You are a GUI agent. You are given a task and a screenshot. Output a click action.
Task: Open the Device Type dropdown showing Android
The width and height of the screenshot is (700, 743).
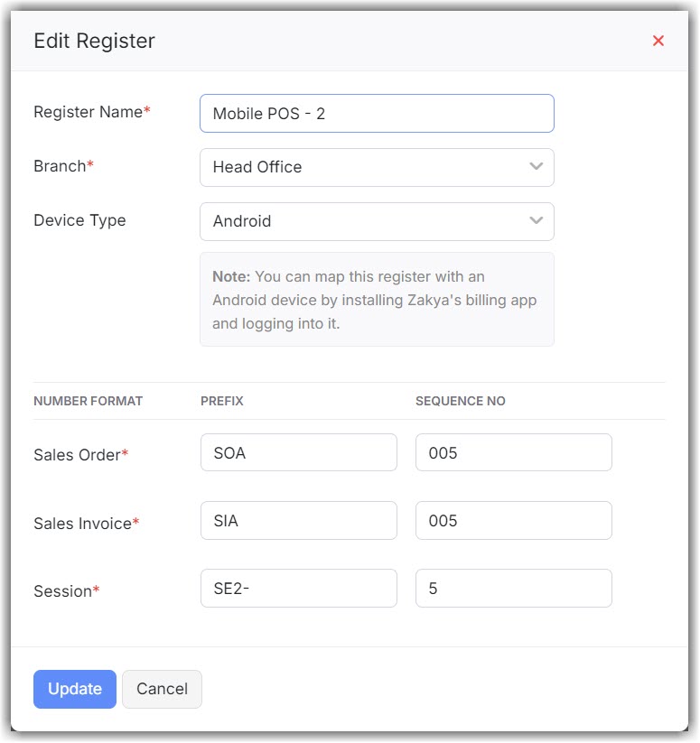click(x=361, y=221)
